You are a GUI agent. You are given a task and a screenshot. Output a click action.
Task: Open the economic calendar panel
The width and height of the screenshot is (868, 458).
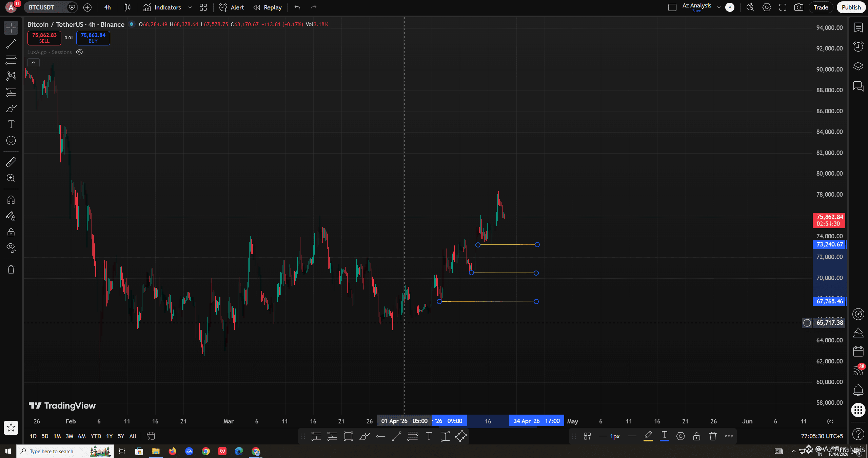point(858,351)
